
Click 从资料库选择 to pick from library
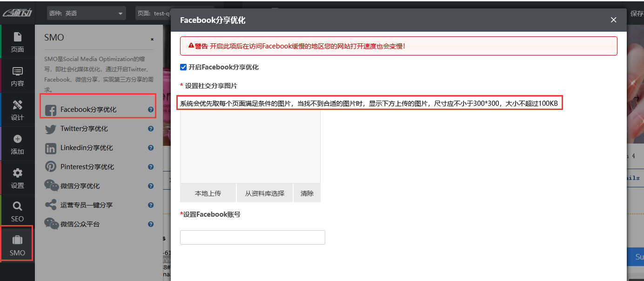[x=264, y=192]
